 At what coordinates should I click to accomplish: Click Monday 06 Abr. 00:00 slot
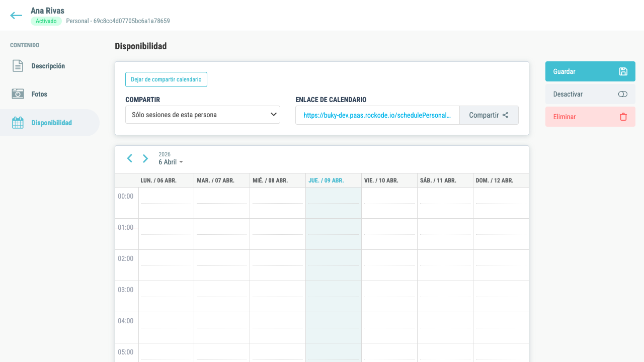coord(166,203)
